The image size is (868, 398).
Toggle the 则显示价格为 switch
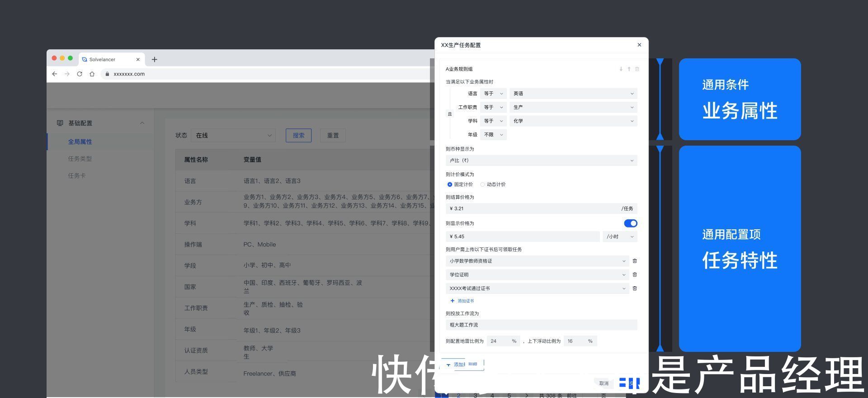point(631,223)
